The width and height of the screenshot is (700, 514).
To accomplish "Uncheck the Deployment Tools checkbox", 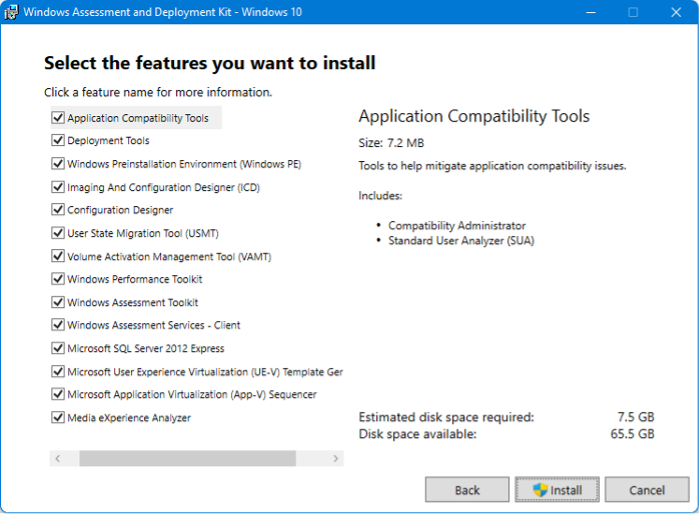I will click(x=57, y=141).
